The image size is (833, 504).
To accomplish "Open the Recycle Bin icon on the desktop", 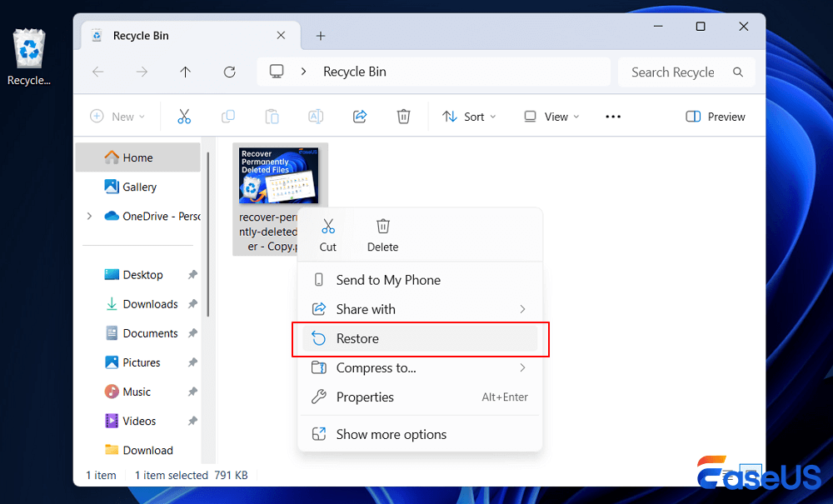I will [28, 46].
